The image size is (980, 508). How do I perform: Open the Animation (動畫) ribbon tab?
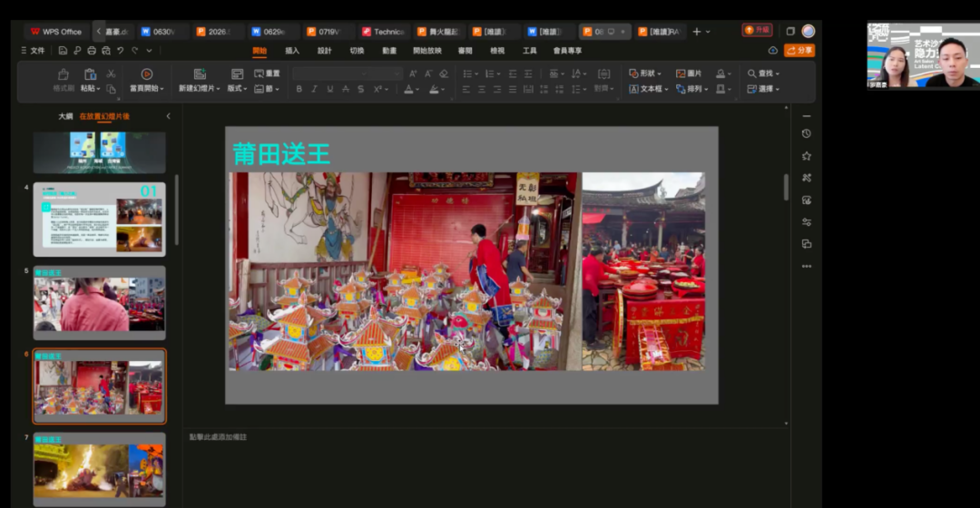click(x=389, y=51)
